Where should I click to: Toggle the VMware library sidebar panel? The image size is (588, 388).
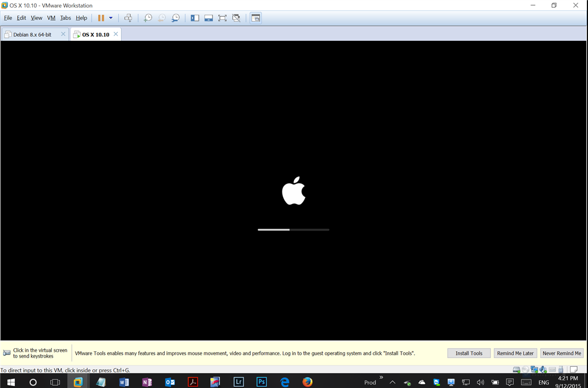[195, 18]
